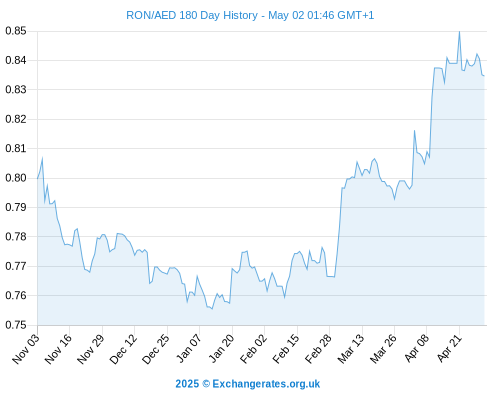Select the Nov 03 date label
The width and height of the screenshot is (495, 400).
coord(26,348)
